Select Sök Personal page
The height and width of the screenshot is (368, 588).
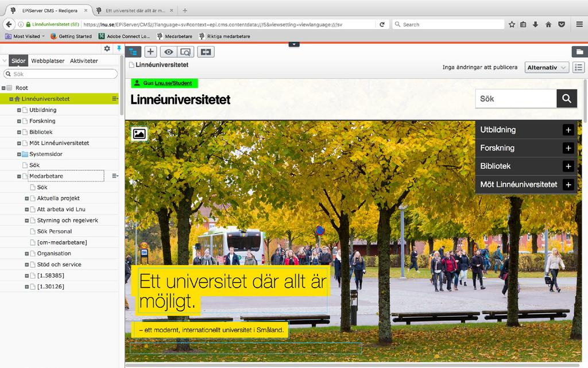pos(55,231)
